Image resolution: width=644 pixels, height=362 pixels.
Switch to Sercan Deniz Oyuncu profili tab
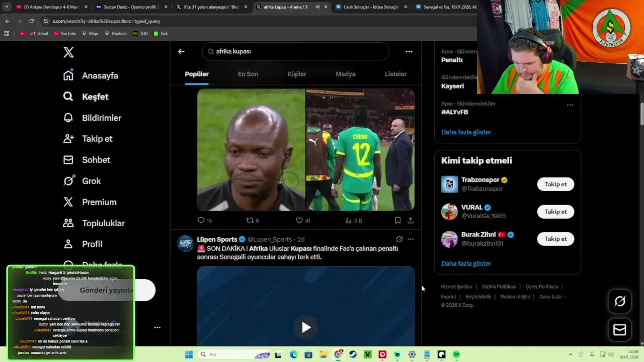[131, 7]
